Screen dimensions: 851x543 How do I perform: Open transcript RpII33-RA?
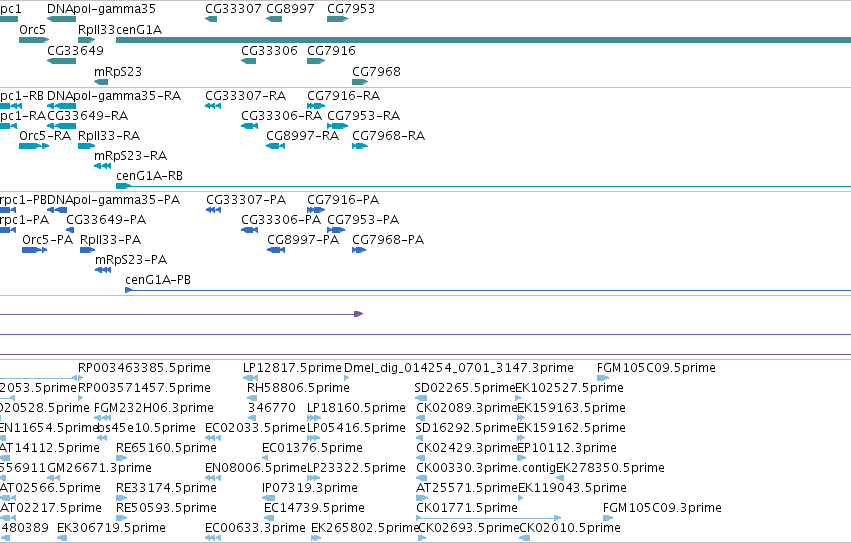109,136
